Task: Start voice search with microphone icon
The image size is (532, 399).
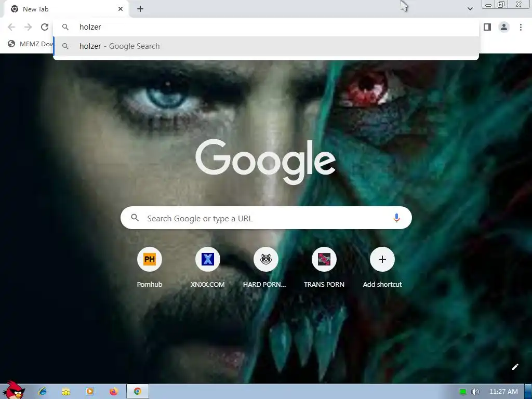Action: pyautogui.click(x=396, y=218)
